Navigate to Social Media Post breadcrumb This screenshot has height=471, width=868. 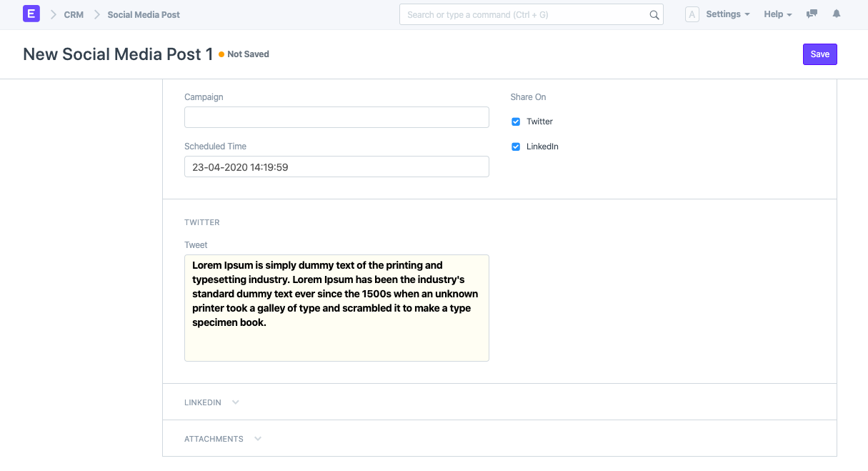[x=144, y=15]
